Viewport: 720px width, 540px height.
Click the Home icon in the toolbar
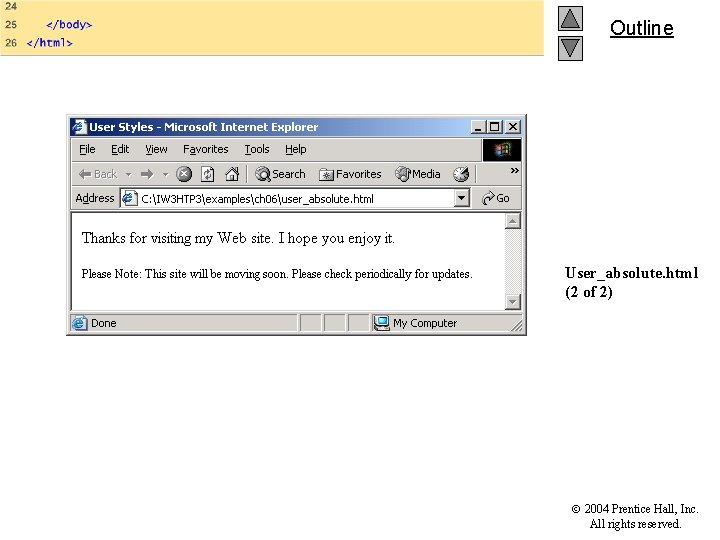pyautogui.click(x=232, y=174)
